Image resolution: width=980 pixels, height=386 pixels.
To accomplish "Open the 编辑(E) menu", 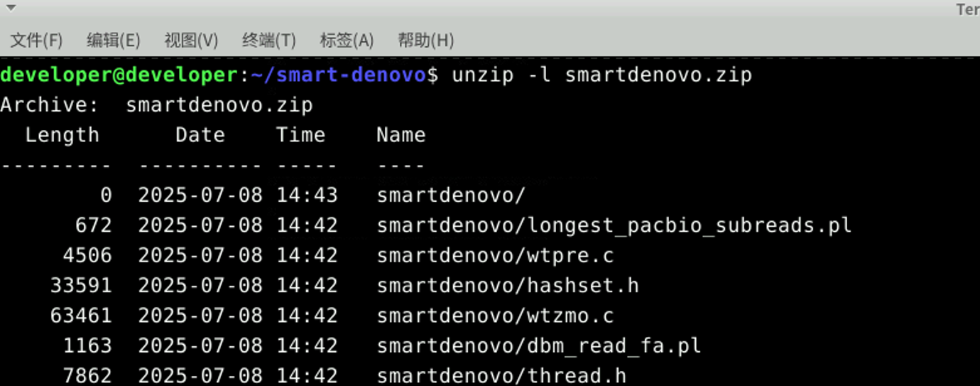I will [x=114, y=41].
